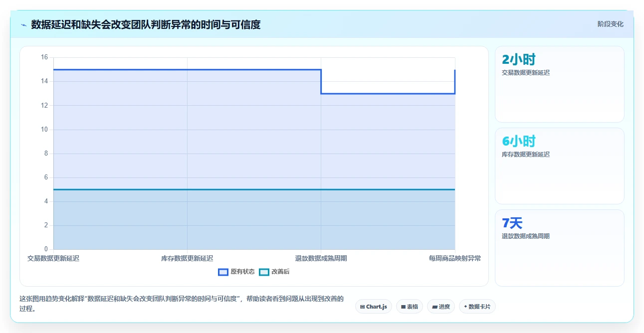The height and width of the screenshot is (333, 644).
Task: Click y-axis tick value 10
Action: 44,129
